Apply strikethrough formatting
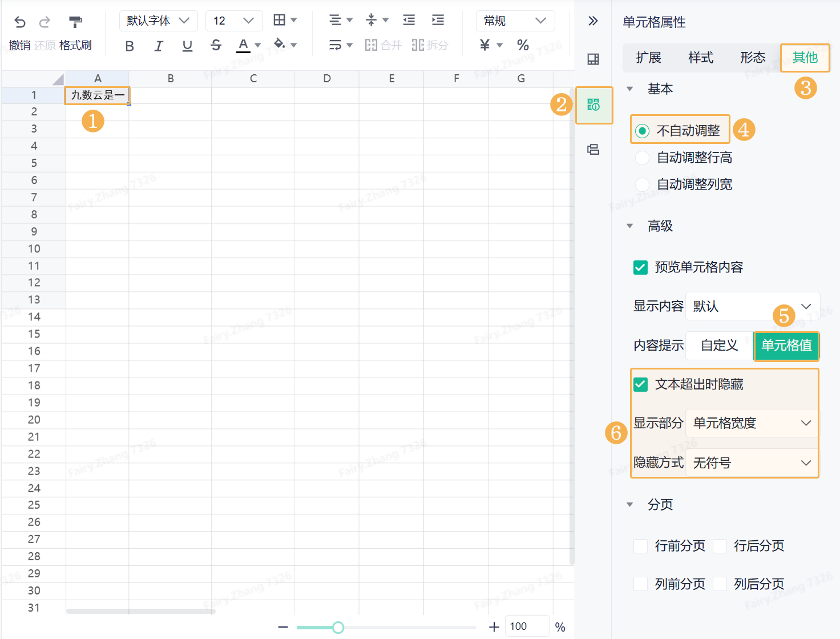840x639 pixels. 216,45
